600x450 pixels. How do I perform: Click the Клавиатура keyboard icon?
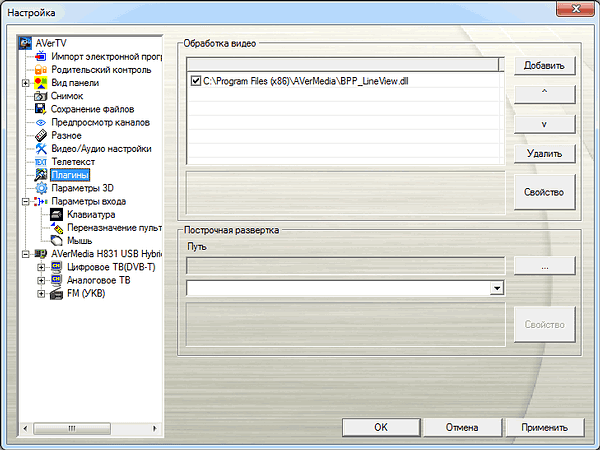[57, 214]
